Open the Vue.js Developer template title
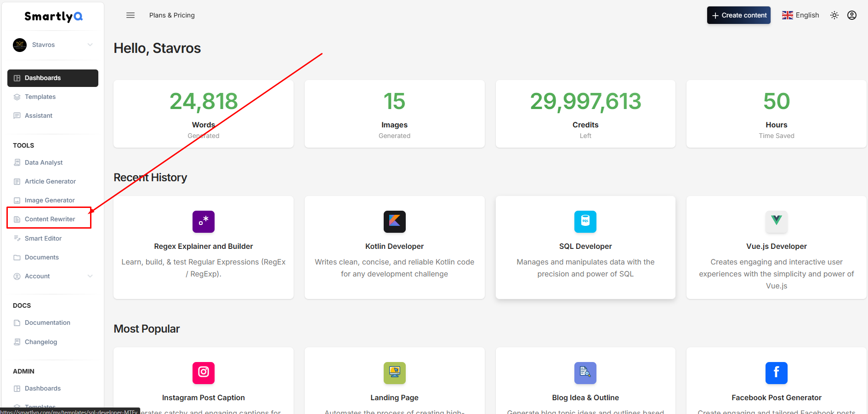868x414 pixels. pos(777,247)
